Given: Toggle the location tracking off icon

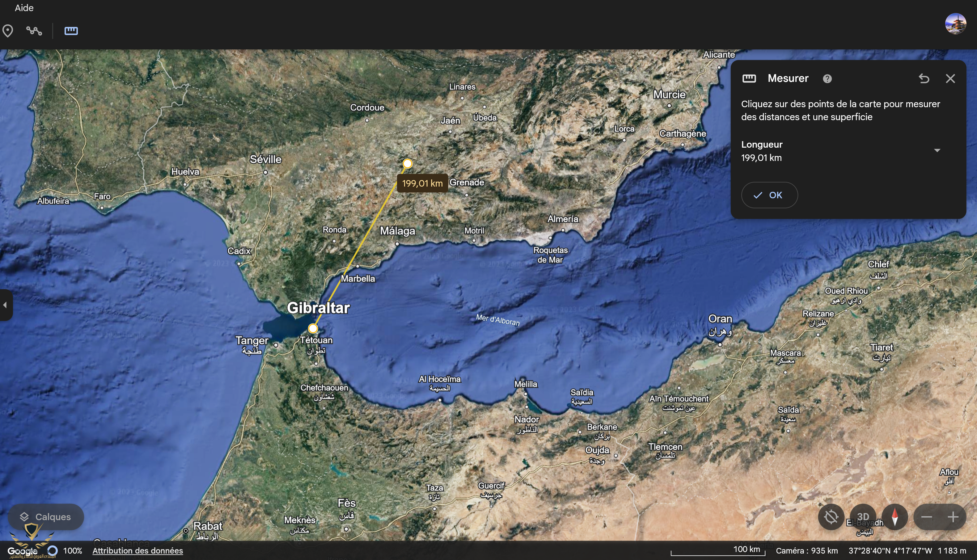Looking at the screenshot, I should pos(831,517).
